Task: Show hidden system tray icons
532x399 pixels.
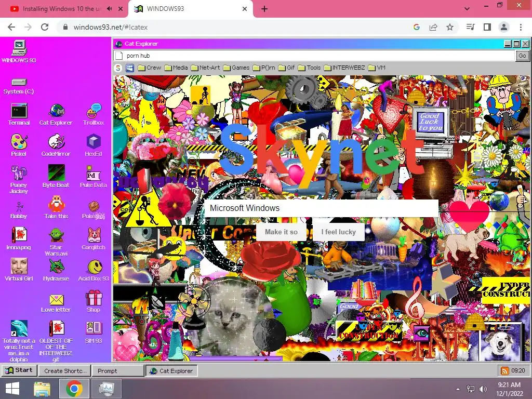Action: point(458,389)
